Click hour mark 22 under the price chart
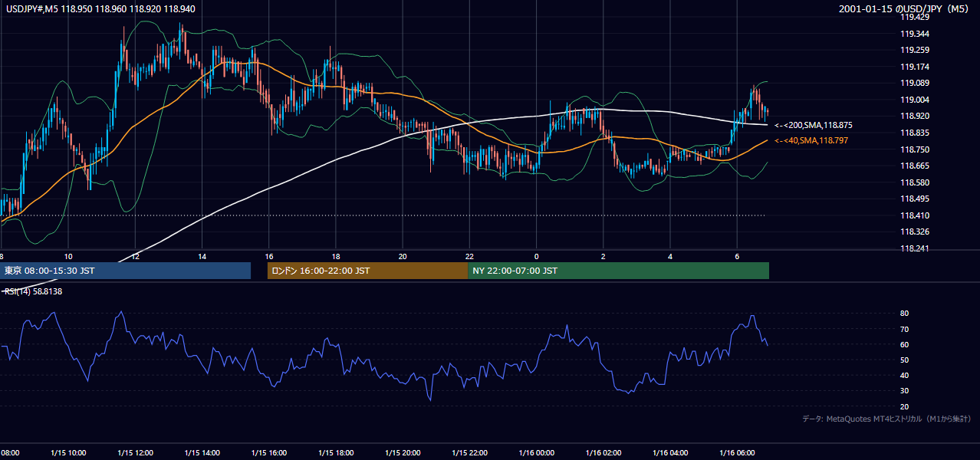 (469, 256)
